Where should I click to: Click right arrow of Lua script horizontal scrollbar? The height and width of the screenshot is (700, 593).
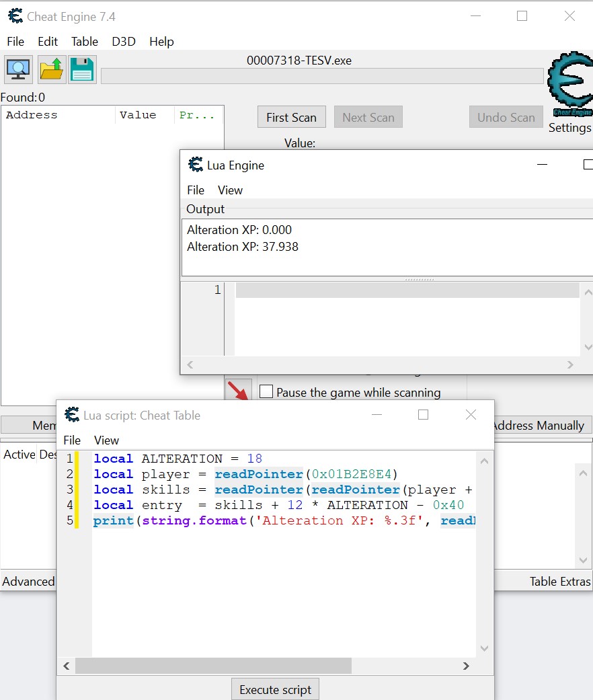(466, 666)
